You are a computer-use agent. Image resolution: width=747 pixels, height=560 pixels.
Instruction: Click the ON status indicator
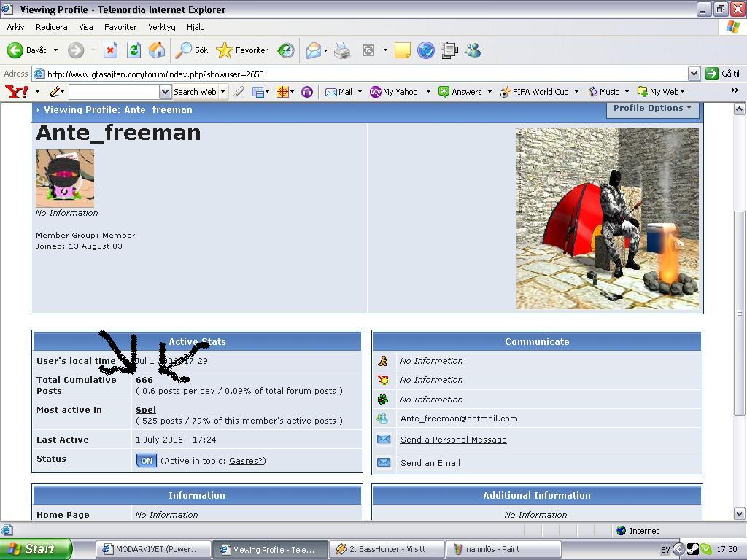pyautogui.click(x=146, y=461)
